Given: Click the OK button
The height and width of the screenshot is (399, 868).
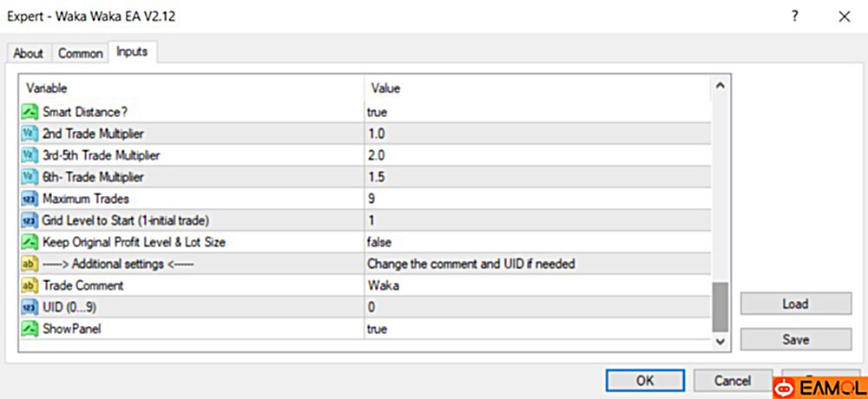Looking at the screenshot, I should click(x=645, y=381).
